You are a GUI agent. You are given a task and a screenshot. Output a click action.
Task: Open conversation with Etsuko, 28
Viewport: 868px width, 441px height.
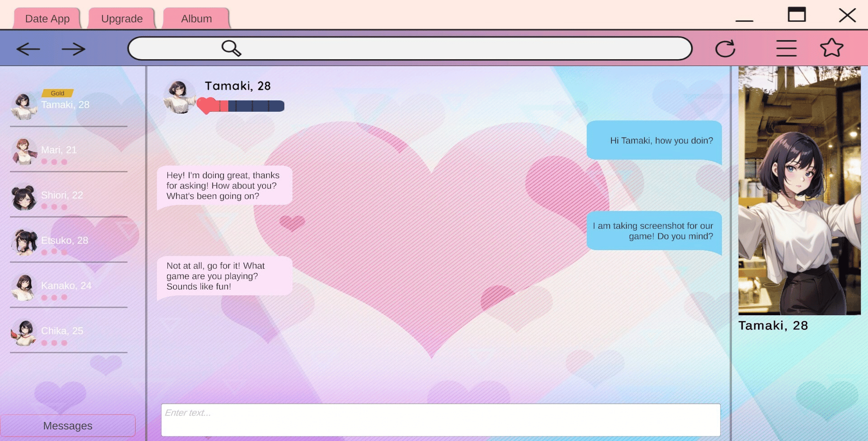65,241
